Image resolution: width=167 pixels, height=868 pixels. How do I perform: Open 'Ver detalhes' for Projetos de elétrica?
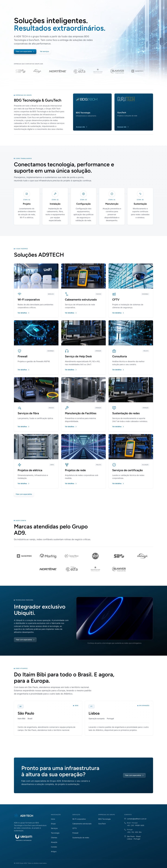pos(23,484)
